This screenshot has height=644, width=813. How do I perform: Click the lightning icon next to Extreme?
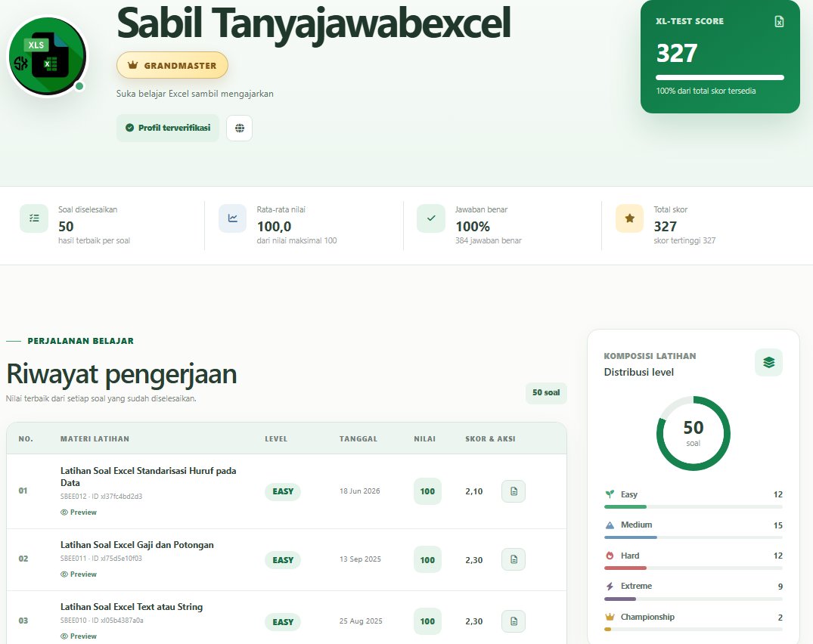(610, 586)
